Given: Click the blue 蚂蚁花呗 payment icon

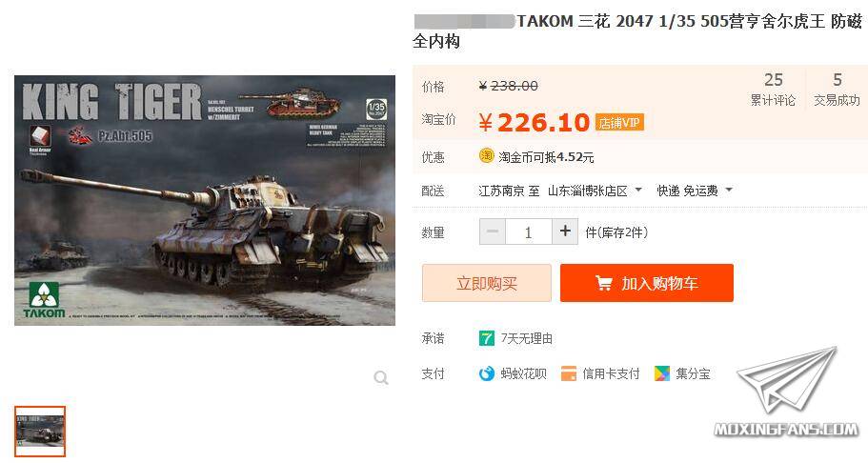Looking at the screenshot, I should (486, 373).
